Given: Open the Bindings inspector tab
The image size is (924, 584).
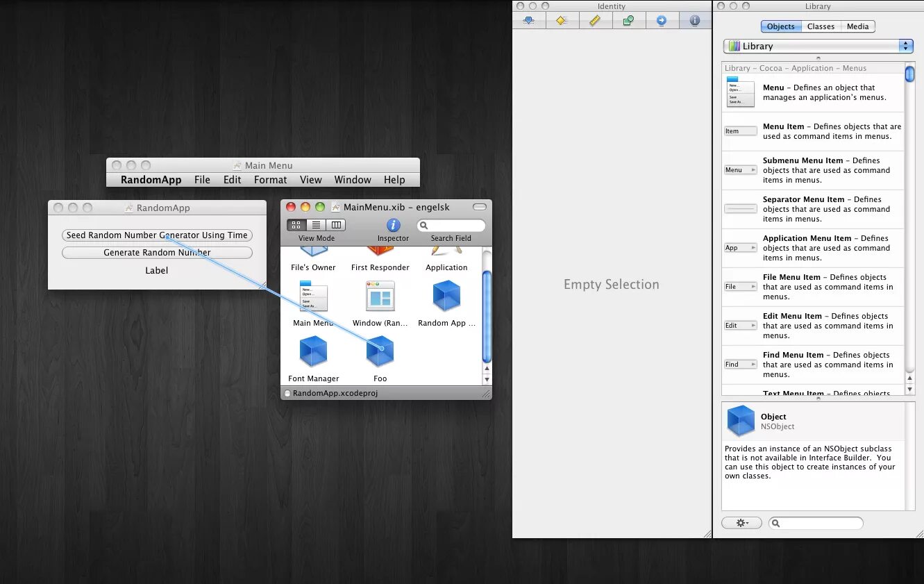Looking at the screenshot, I should (x=628, y=21).
